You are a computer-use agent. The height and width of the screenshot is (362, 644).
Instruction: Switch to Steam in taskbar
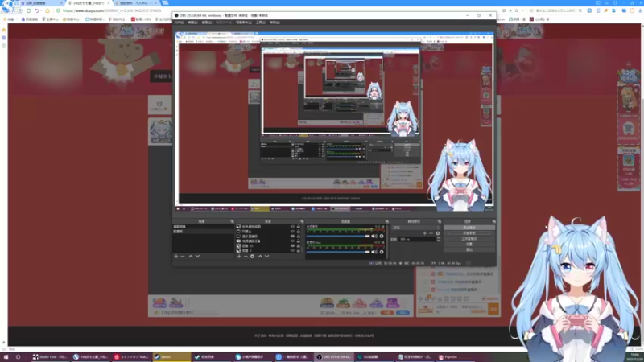[171, 357]
